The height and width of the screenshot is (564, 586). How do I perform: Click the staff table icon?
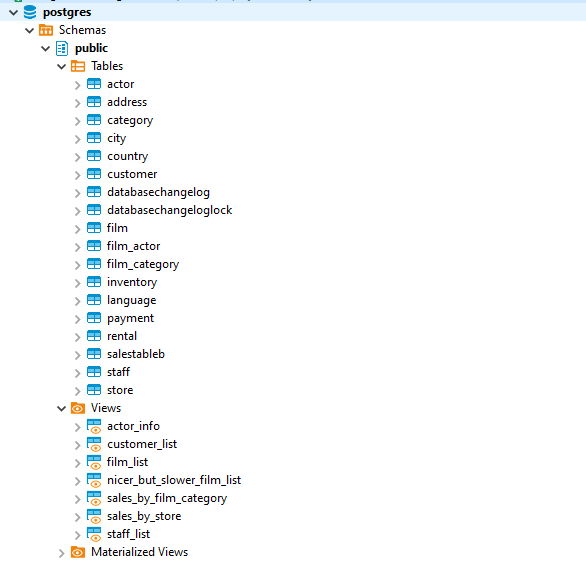click(x=94, y=372)
